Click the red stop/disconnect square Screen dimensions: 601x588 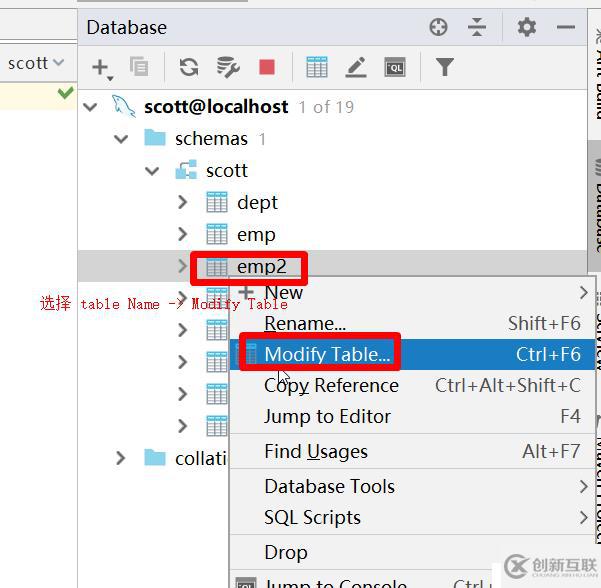click(267, 67)
